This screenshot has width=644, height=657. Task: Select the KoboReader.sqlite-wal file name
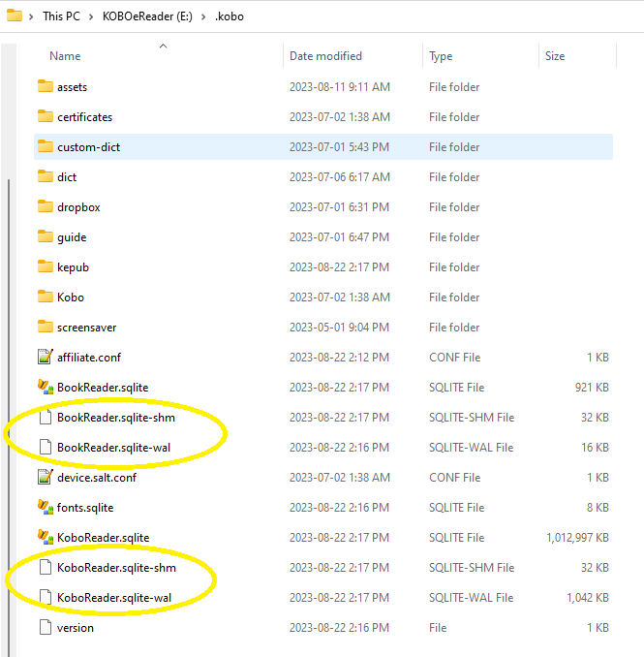coord(114,598)
